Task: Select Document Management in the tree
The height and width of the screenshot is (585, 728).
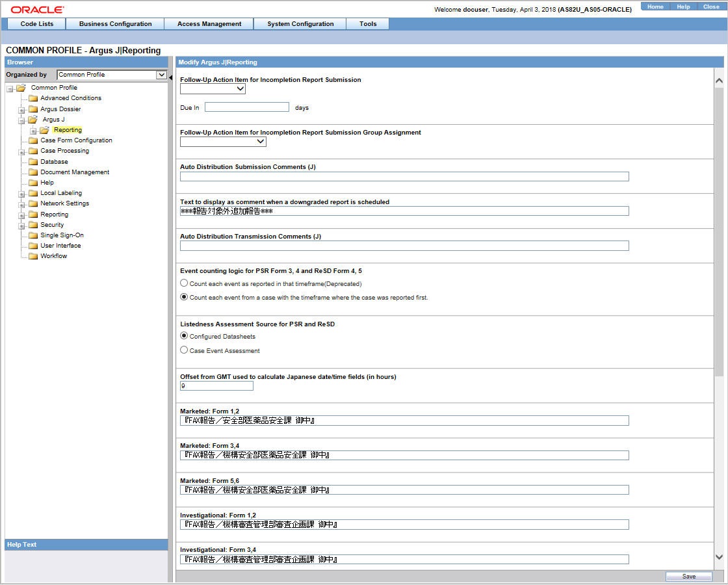Action: (75, 172)
